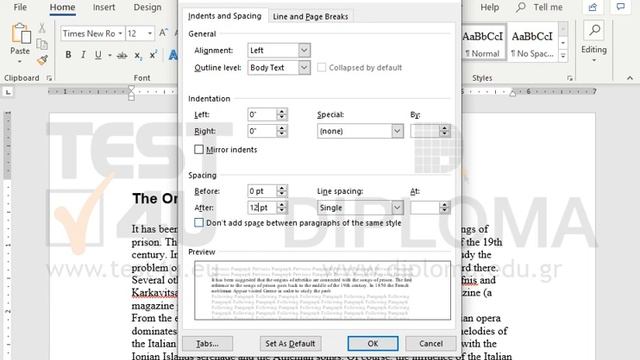Open font name dropdown Times New Roman
This screenshot has width=640, height=360.
[x=120, y=33]
